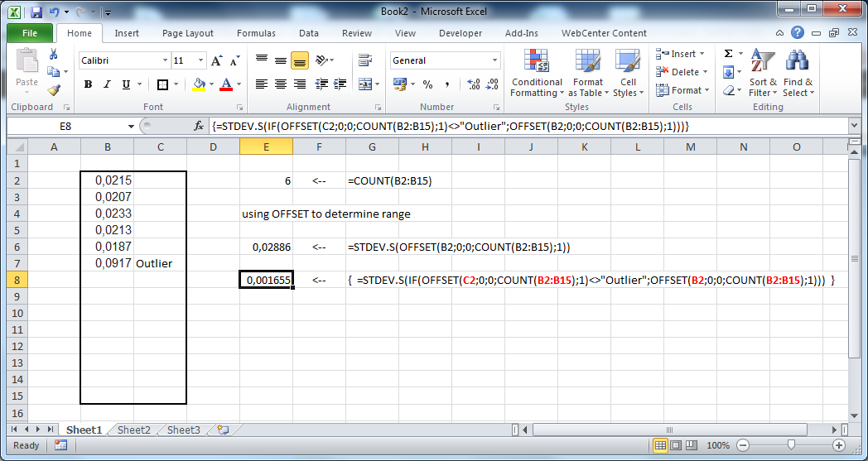Click the Undo icon in quick access toolbar
The width and height of the screenshot is (868, 461).
coord(54,11)
